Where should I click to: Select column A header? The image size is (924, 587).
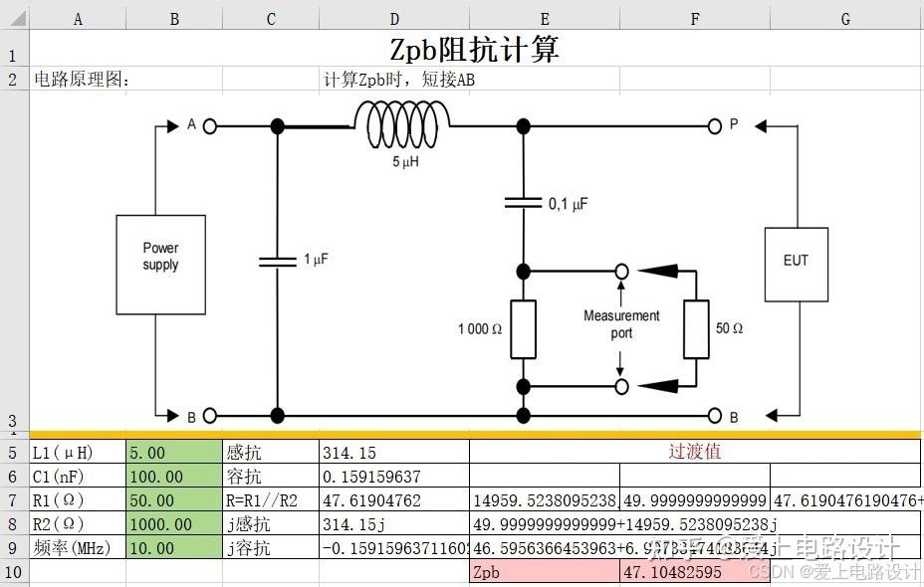click(x=78, y=18)
